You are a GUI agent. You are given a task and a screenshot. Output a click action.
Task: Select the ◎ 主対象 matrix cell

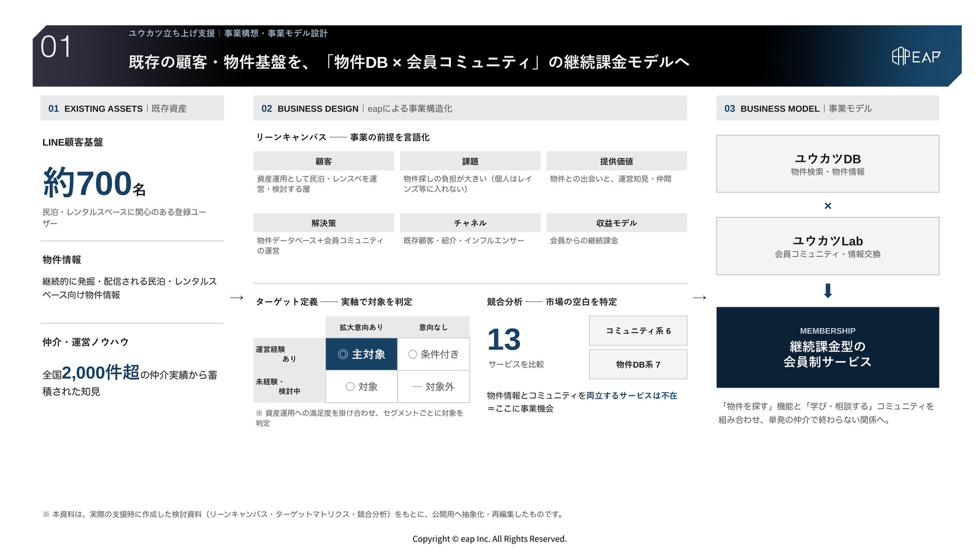[x=361, y=354]
